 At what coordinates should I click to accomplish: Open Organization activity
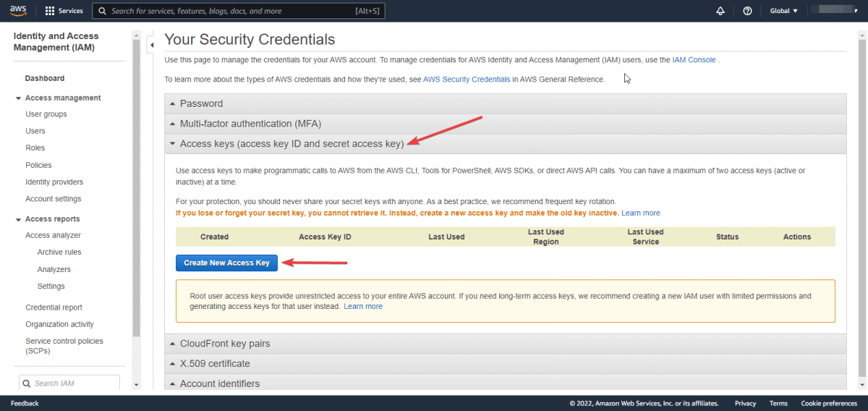(59, 324)
